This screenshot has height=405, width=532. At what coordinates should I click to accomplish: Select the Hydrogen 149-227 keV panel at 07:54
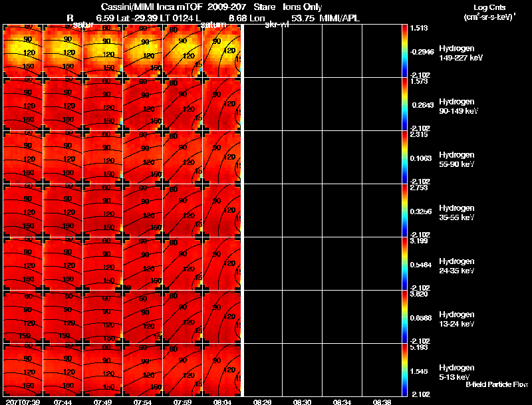tap(143, 51)
